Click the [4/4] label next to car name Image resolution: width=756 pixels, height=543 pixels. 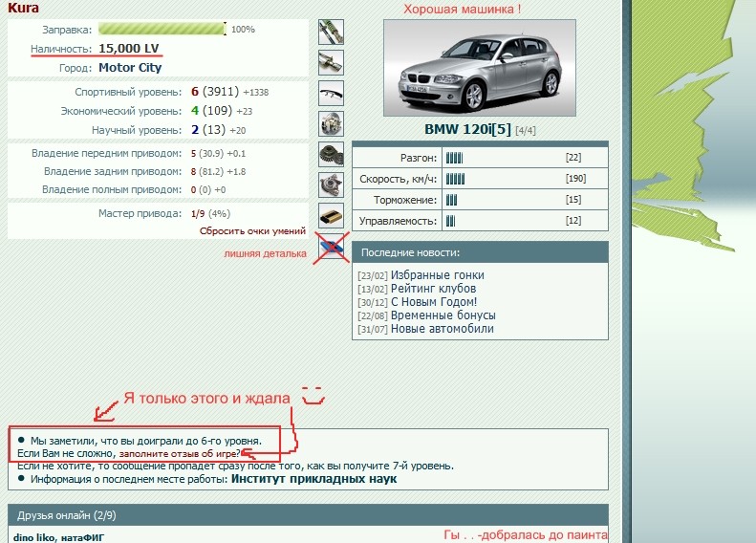point(526,130)
